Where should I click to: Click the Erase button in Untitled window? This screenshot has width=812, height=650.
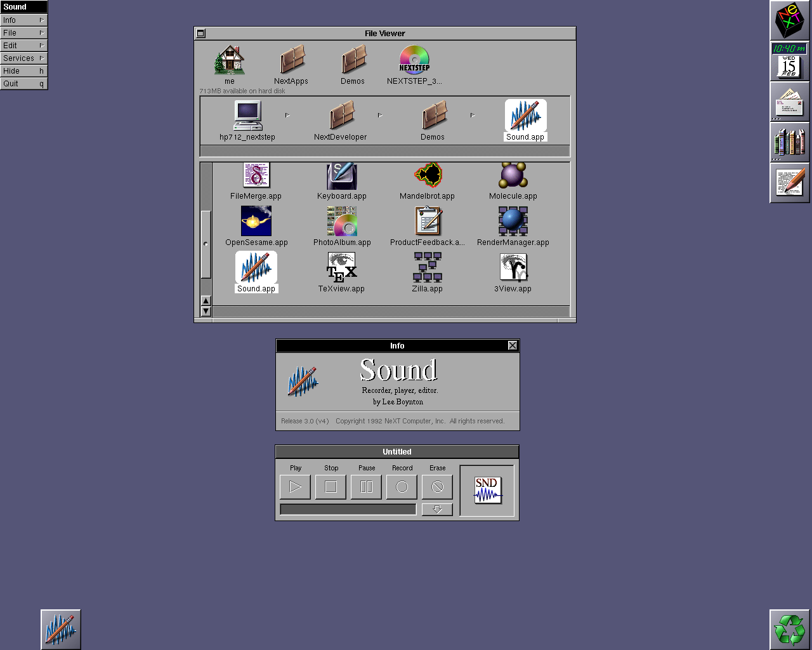tap(437, 487)
